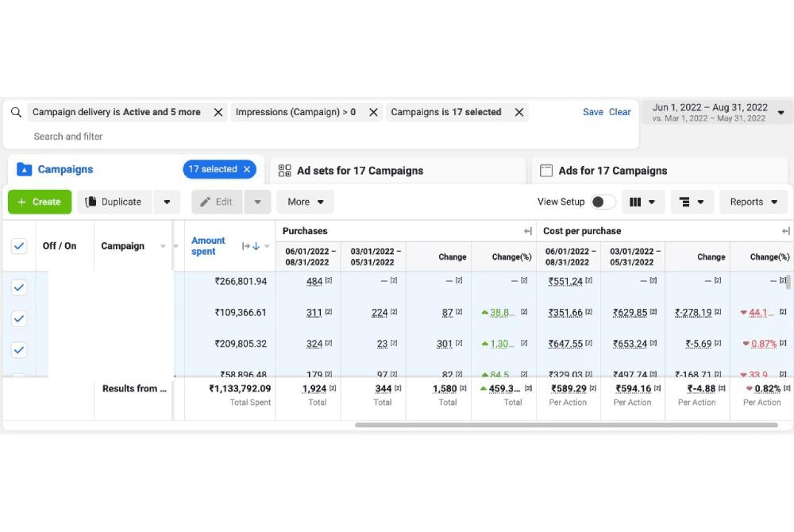Open the date range picker
This screenshot has width=794, height=532.
718,113
